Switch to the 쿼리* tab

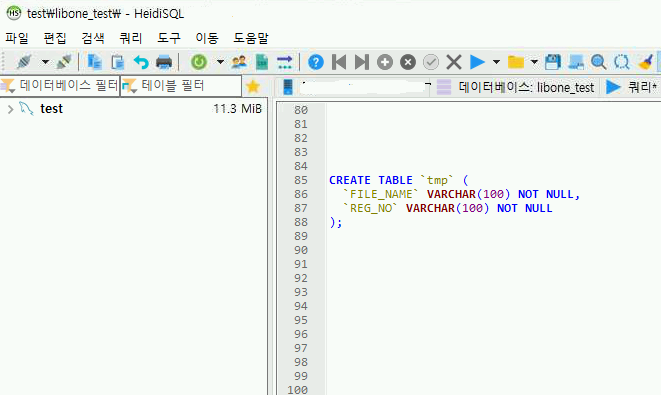(x=631, y=87)
